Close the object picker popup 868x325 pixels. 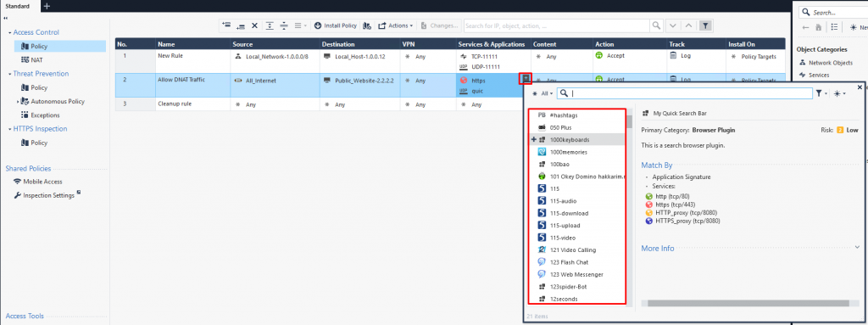coord(860,87)
